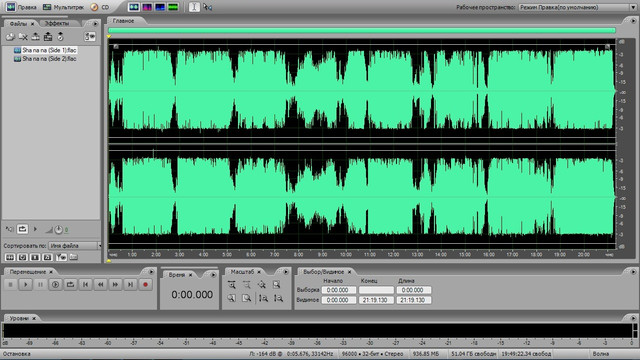Click the Rewind button
This screenshot has height=360, width=640.
100,284
